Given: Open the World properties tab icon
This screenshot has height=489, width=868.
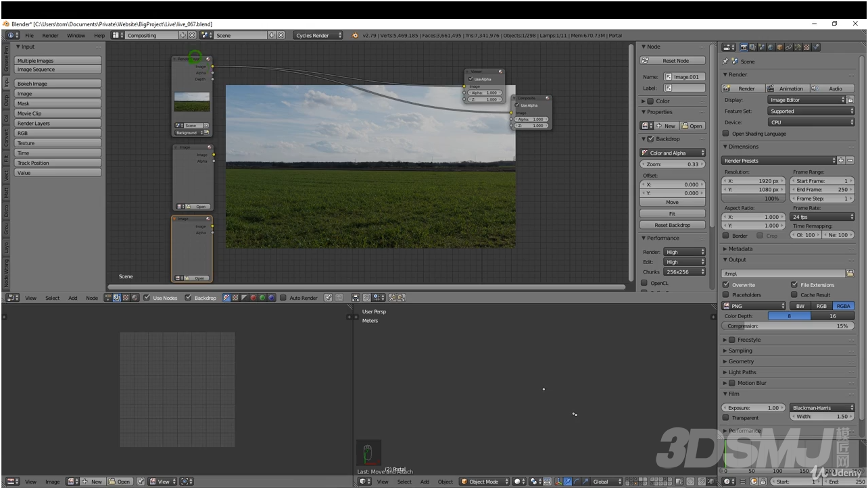Looking at the screenshot, I should (x=771, y=47).
